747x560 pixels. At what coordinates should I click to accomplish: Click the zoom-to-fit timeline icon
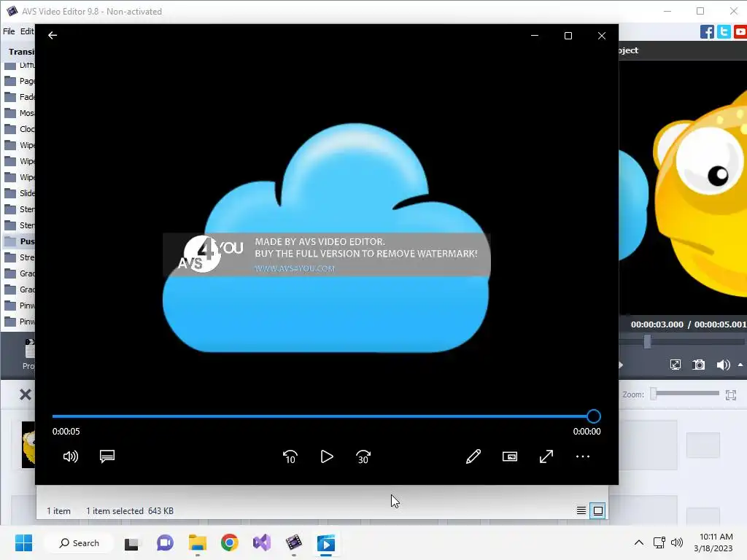coord(730,394)
